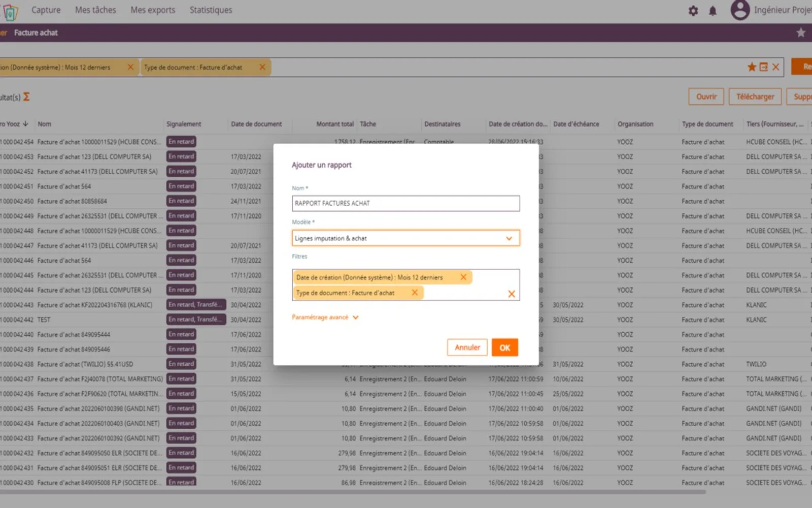Click the 'Type de document' column header
Viewport: 812px width, 508px height.
coord(707,124)
